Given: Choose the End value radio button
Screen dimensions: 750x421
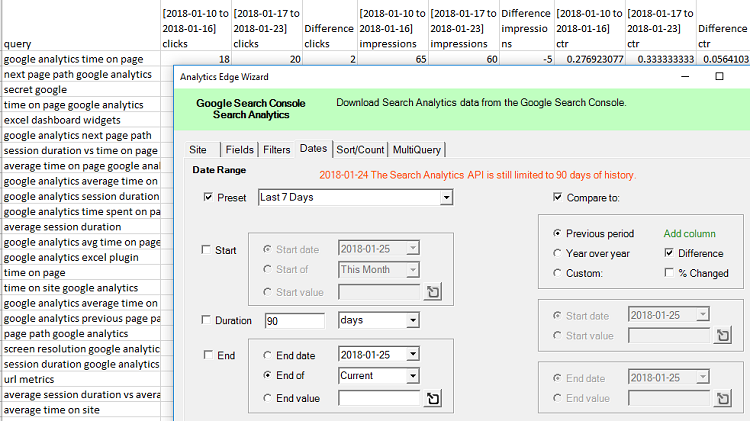Looking at the screenshot, I should pyautogui.click(x=268, y=398).
